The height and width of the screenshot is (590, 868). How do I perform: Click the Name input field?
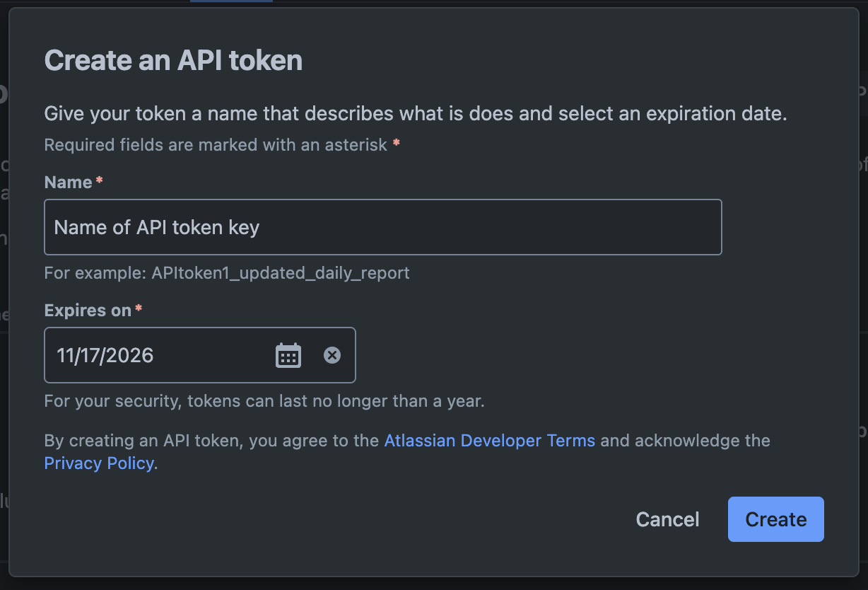coord(382,227)
